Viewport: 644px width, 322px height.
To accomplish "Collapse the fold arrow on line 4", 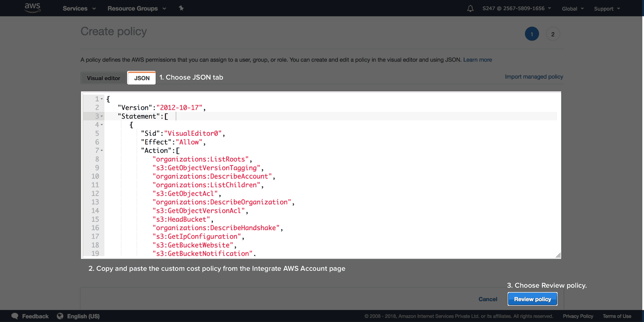I will click(102, 125).
